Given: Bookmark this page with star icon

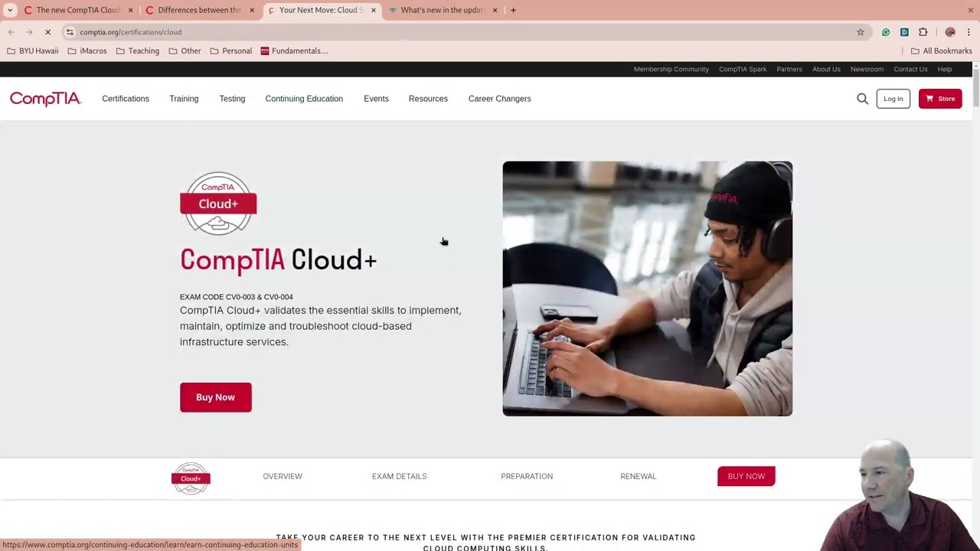Looking at the screenshot, I should 861,32.
